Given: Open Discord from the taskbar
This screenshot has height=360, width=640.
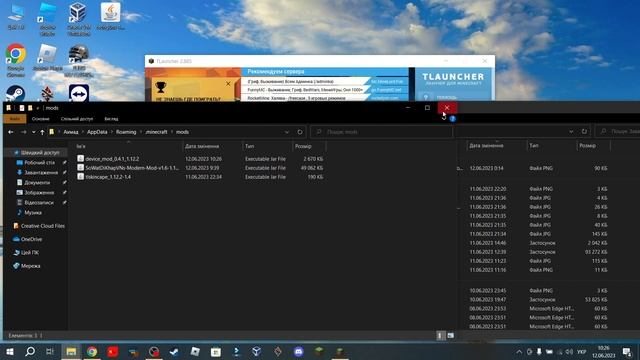Looking at the screenshot, I should 298,351.
